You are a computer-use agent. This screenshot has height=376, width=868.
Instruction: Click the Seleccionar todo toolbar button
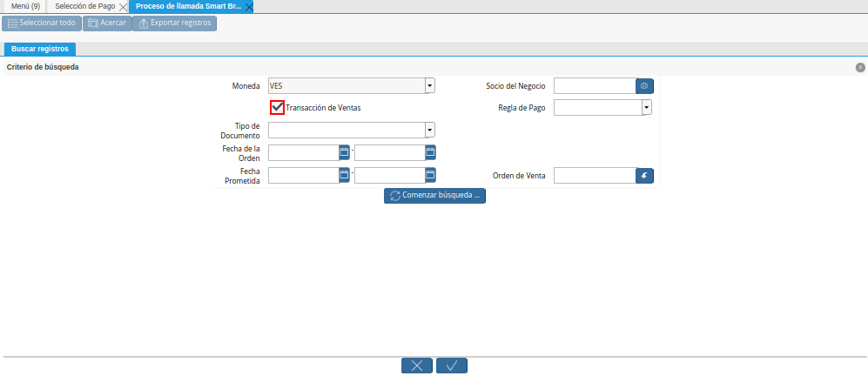point(42,23)
